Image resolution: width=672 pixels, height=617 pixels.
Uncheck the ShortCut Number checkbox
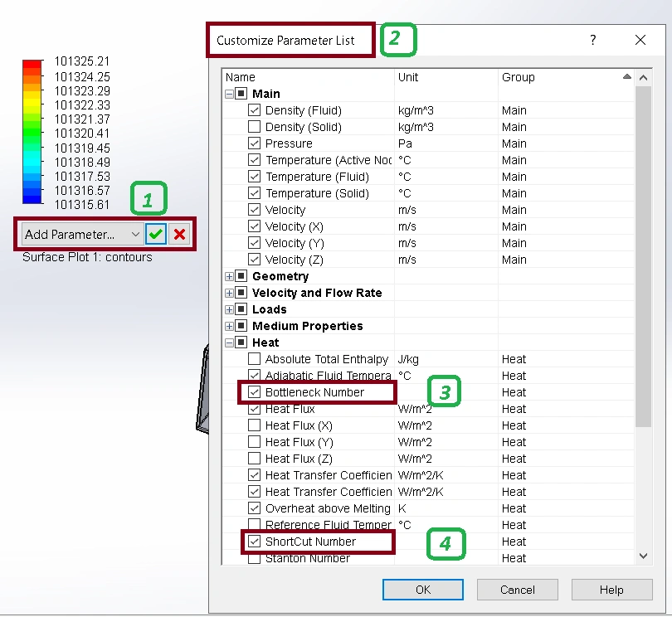click(254, 542)
